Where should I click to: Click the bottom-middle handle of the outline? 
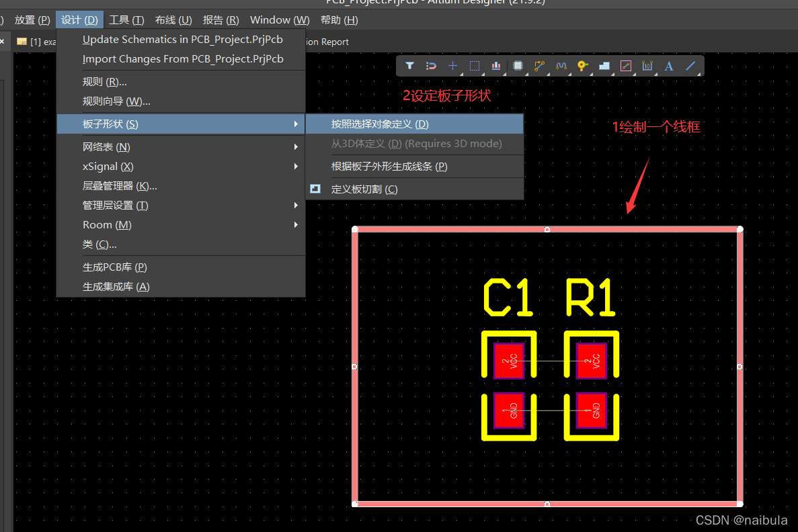coord(547,504)
